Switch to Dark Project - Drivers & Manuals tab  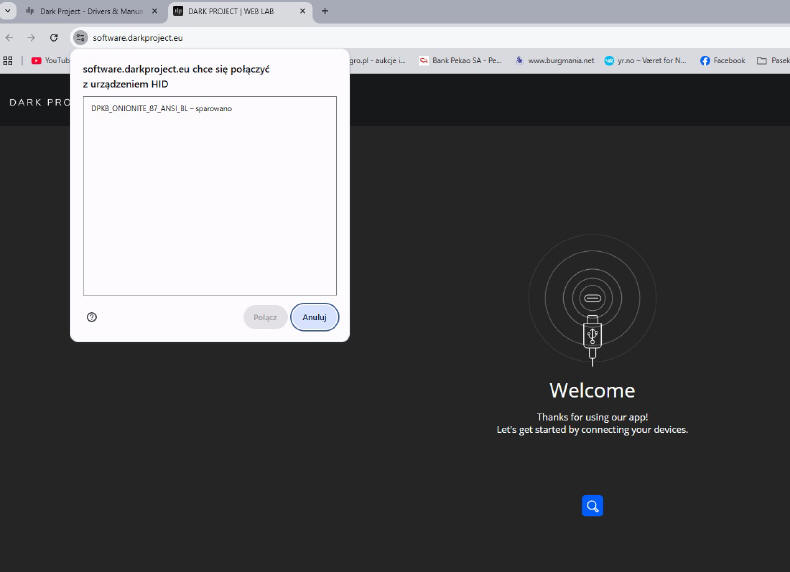[x=88, y=11]
